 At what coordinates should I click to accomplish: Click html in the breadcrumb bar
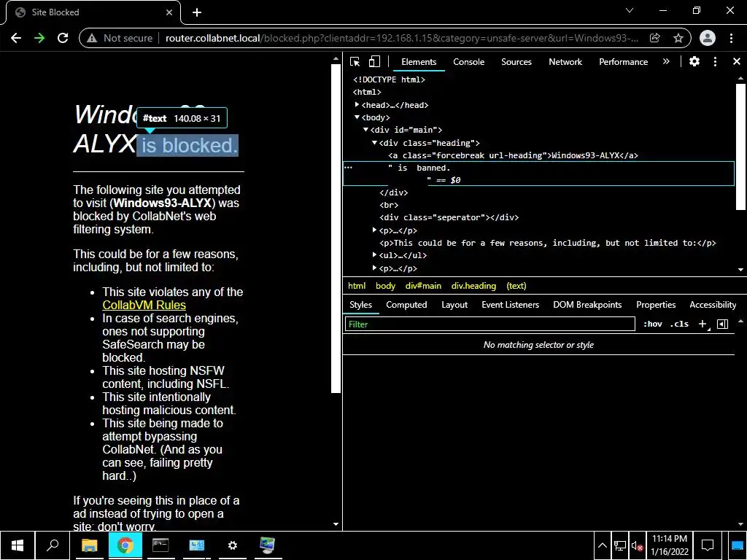(x=357, y=286)
